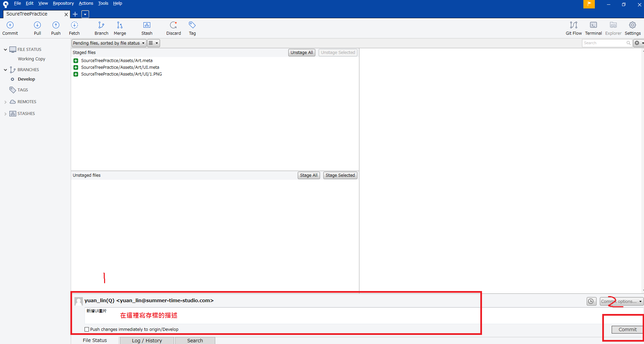Open Pending files sort dropdown

(x=109, y=43)
